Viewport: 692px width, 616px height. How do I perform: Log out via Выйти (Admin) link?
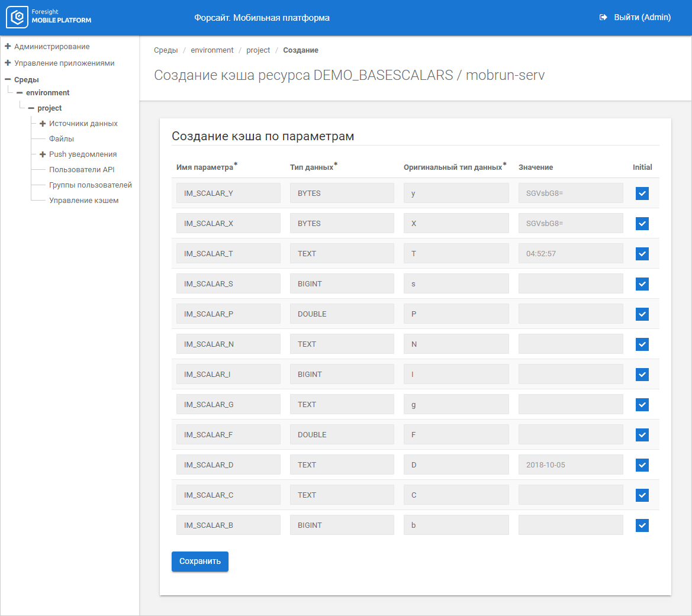642,18
